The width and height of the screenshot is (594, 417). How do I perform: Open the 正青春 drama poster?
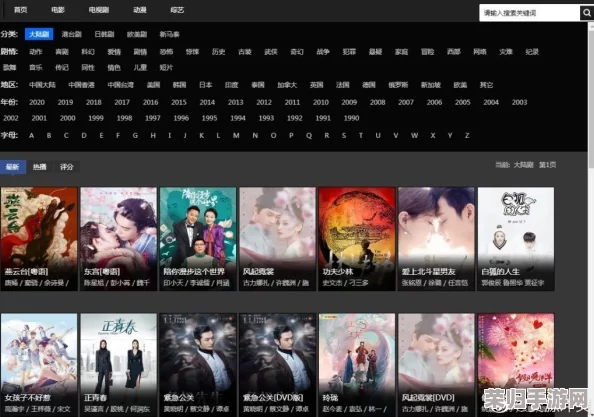119,364
